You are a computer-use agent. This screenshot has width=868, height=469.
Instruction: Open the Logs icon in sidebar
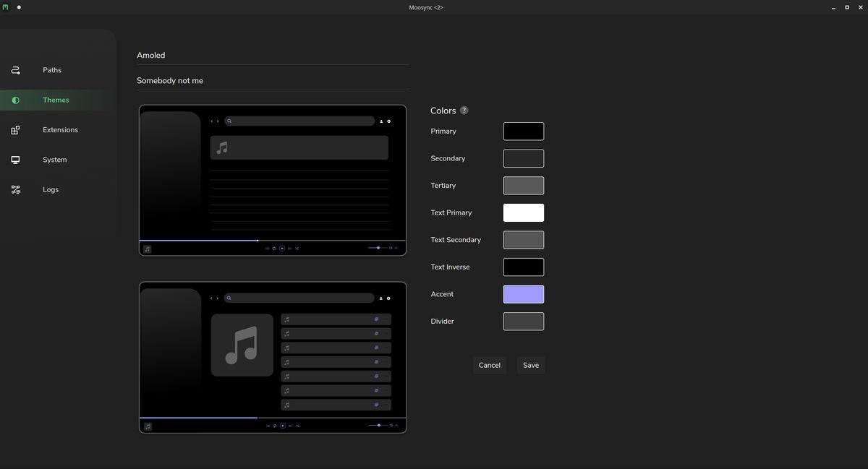pyautogui.click(x=15, y=190)
